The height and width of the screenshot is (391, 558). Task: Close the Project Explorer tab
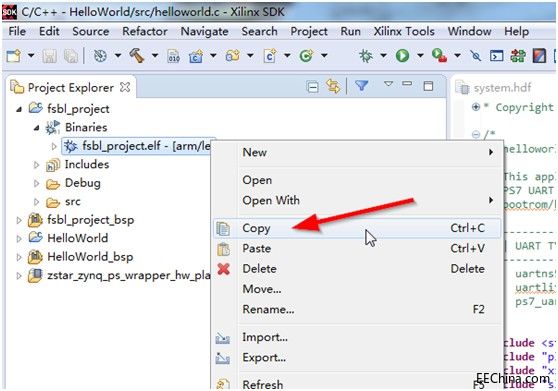(125, 87)
